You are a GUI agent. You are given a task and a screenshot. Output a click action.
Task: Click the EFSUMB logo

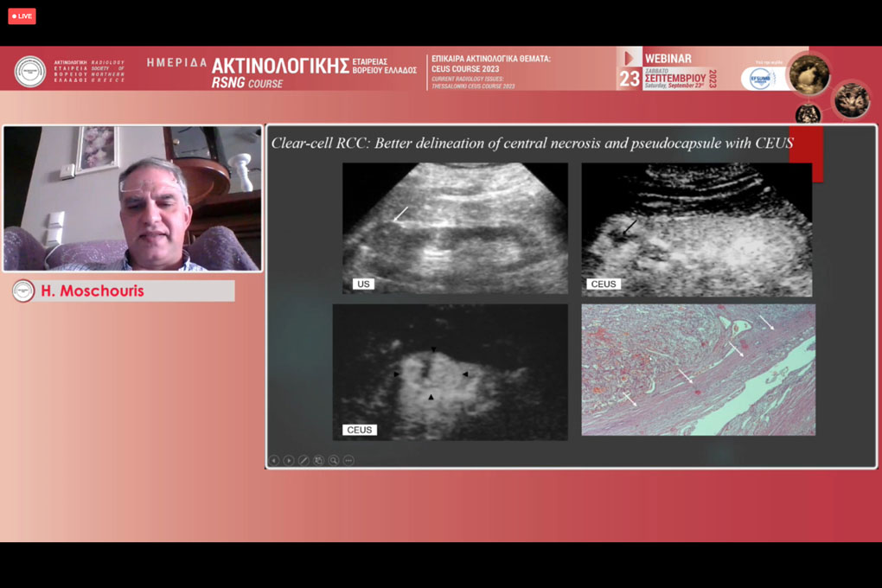click(x=762, y=78)
